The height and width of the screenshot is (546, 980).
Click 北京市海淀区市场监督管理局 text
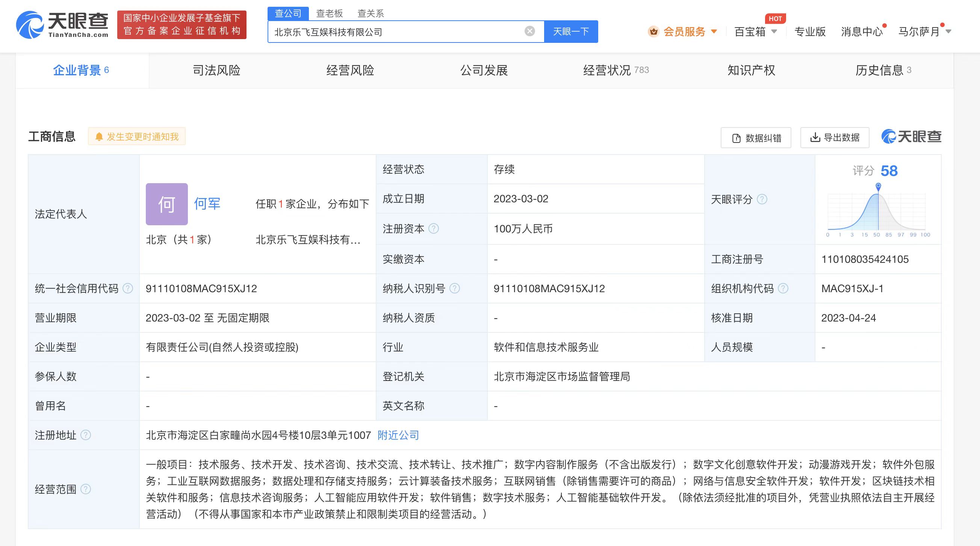[562, 376]
